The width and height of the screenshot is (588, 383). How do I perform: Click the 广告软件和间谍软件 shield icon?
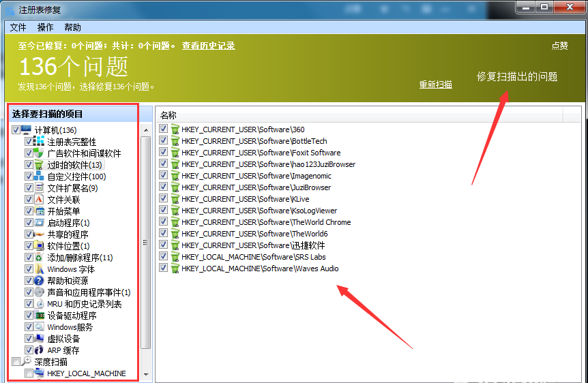[x=40, y=153]
